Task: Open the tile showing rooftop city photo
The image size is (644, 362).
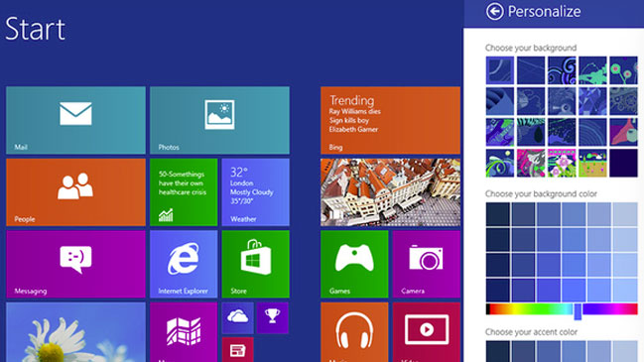Action: point(390,192)
